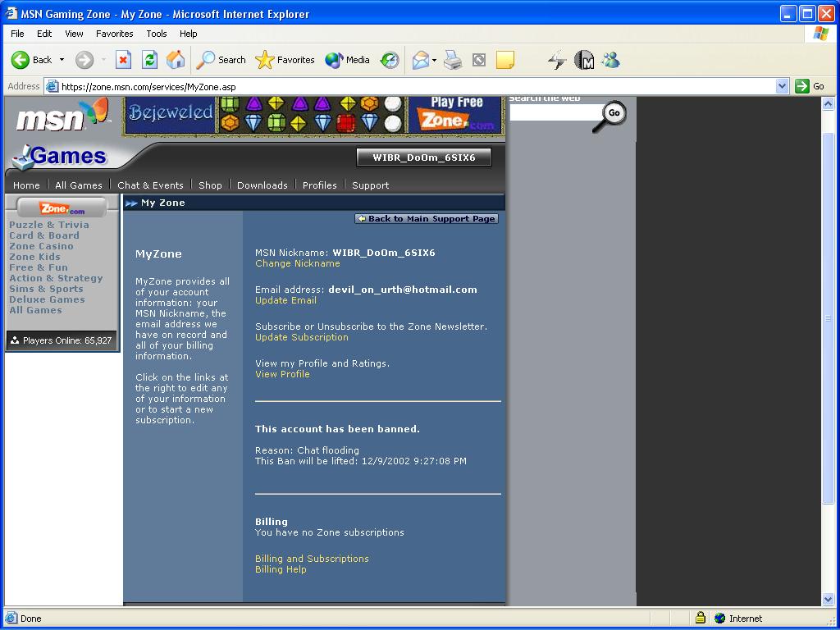Image resolution: width=840 pixels, height=630 pixels.
Task: Click the Print toolbar icon
Action: coord(453,60)
